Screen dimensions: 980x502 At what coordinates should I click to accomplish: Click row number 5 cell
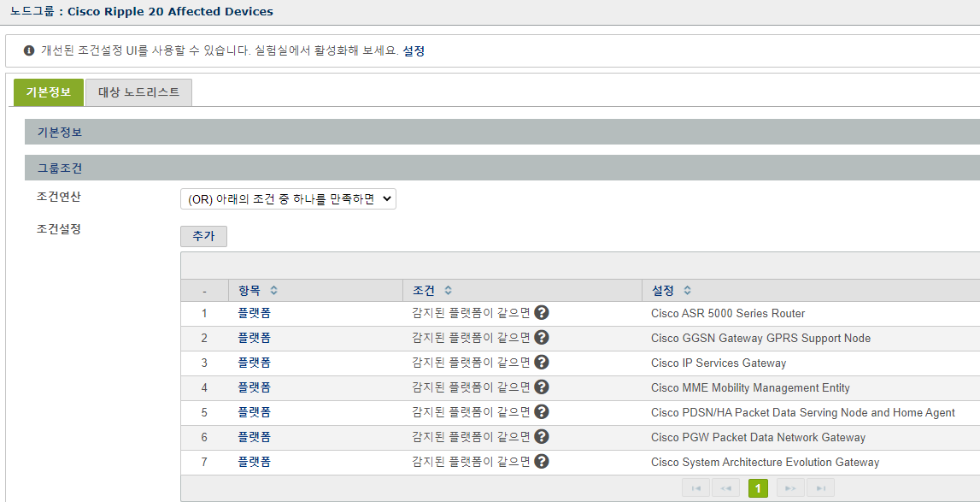[204, 412]
